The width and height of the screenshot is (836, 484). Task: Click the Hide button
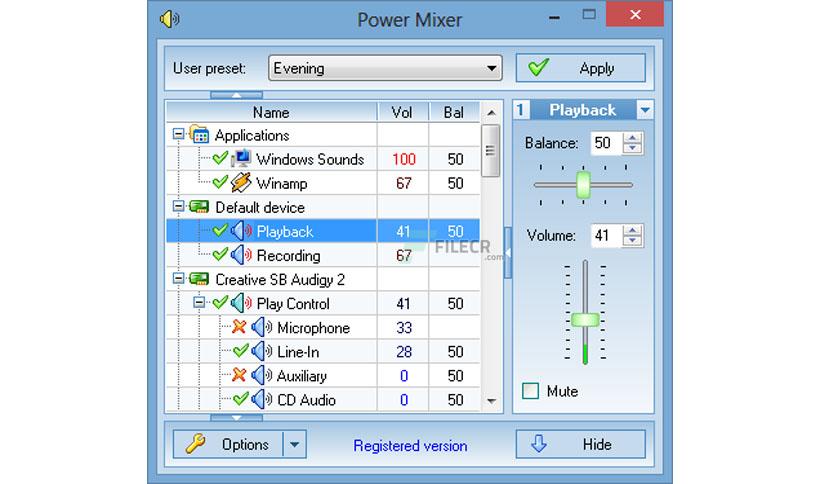click(581, 444)
